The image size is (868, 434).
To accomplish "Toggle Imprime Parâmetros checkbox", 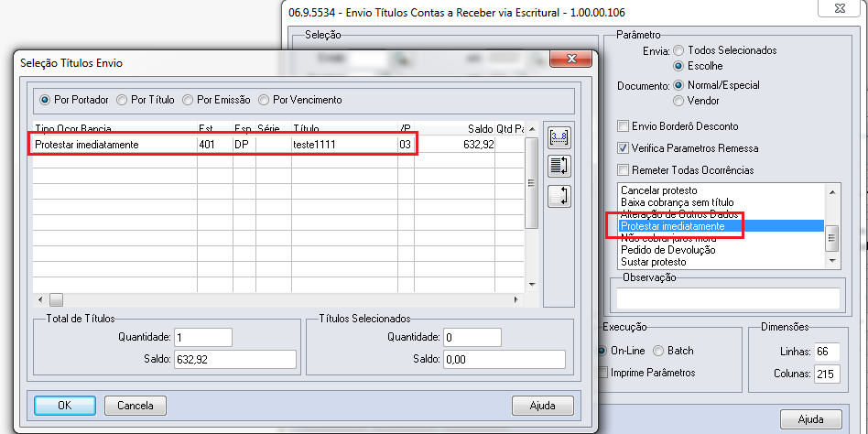I will point(602,373).
